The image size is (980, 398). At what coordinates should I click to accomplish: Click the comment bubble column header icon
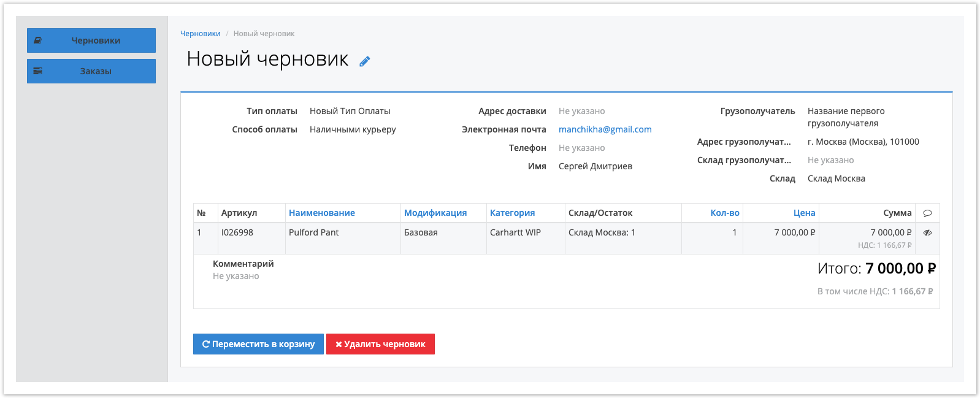927,213
